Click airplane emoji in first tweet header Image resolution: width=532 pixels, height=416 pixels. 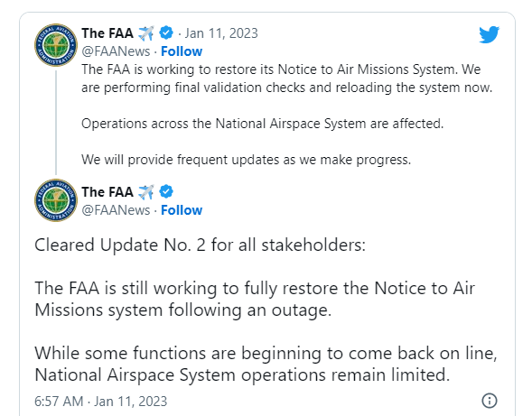pyautogui.click(x=146, y=33)
